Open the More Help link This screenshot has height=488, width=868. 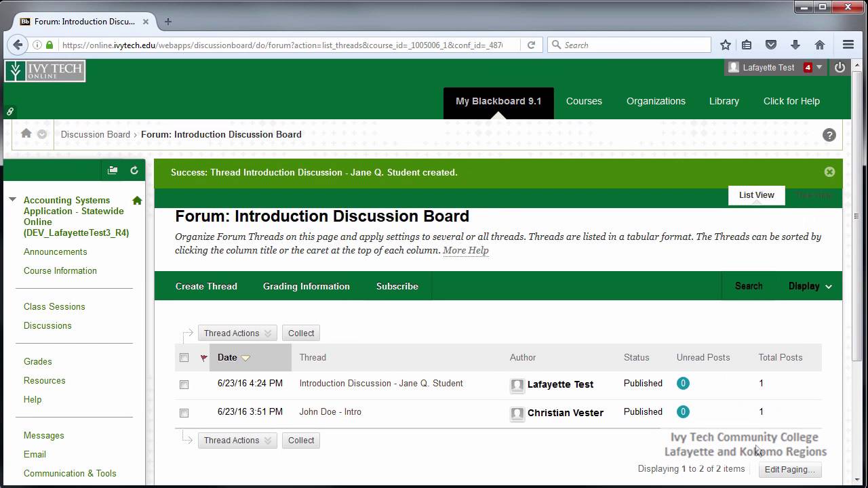pos(466,250)
